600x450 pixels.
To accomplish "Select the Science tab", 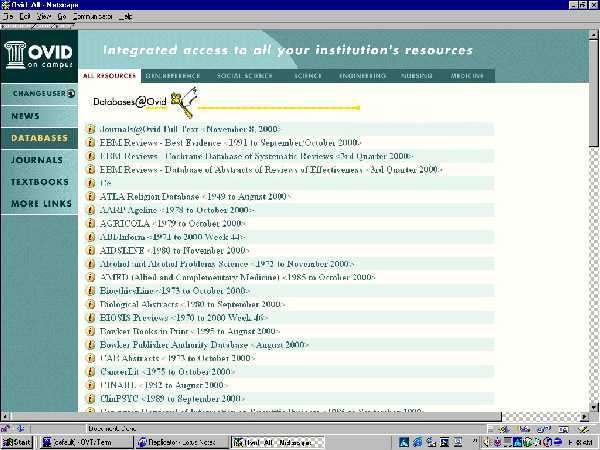I will point(308,76).
